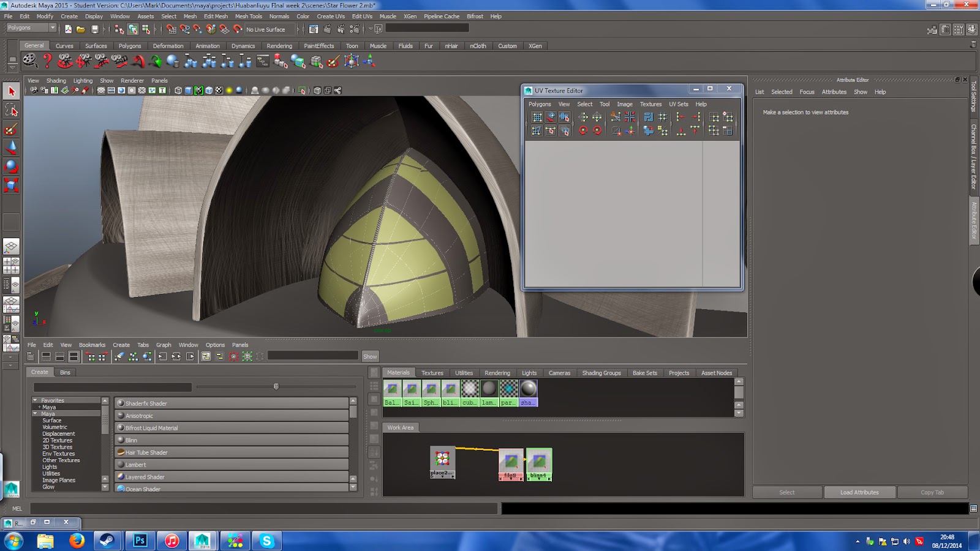Click the Paint Selection brush tool
This screenshot has width=980, height=551.
[11, 129]
